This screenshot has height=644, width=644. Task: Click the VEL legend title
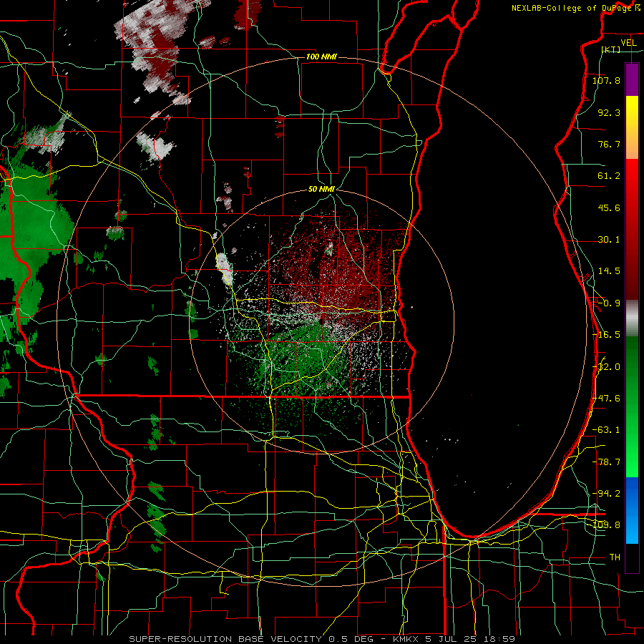coord(628,43)
